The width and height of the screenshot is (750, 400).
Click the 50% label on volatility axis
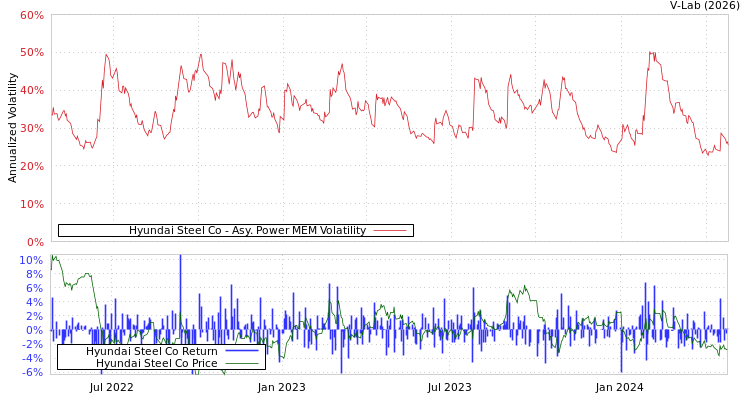(31, 52)
